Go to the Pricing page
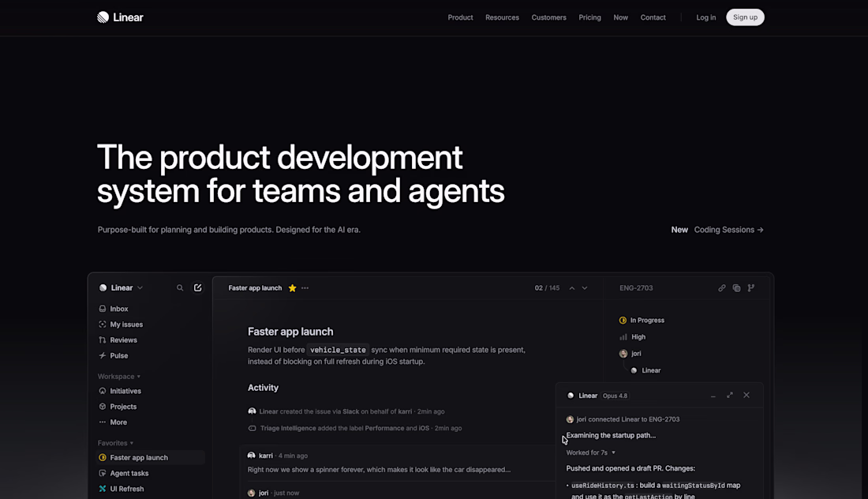Image resolution: width=868 pixels, height=499 pixels. 589,17
